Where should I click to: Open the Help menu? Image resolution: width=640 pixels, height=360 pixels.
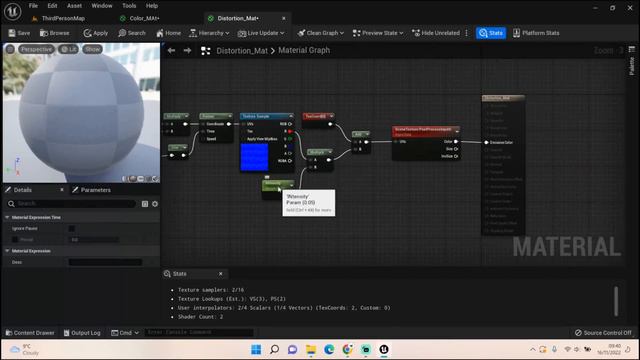click(x=152, y=6)
